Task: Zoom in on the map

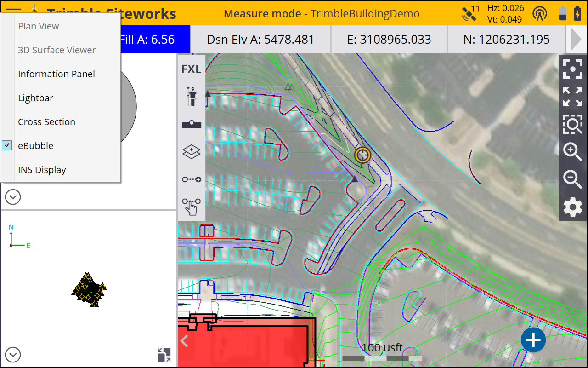Action: tap(573, 152)
